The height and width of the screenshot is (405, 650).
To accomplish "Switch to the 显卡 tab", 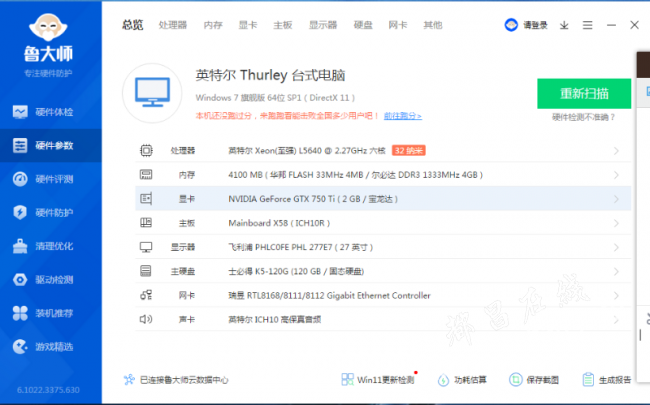I will (x=248, y=25).
